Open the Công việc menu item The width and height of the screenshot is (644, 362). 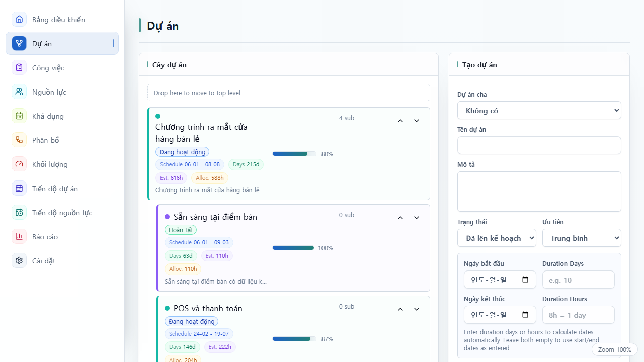(62, 68)
